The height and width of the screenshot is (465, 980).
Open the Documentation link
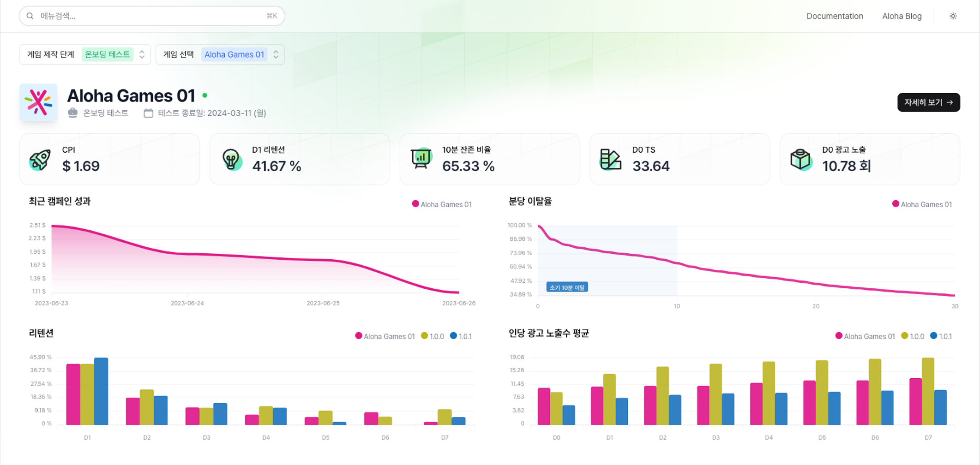tap(834, 16)
